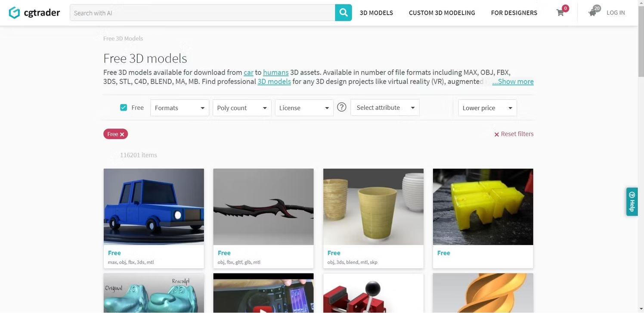The height and width of the screenshot is (313, 644).
Task: Open the blue car model thumbnail
Action: [x=154, y=207]
